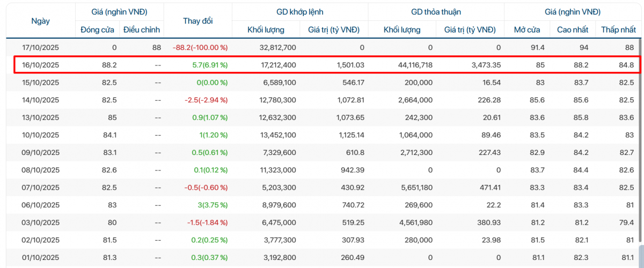
Task: Click the "Cao nhất" column header
Action: point(572,30)
